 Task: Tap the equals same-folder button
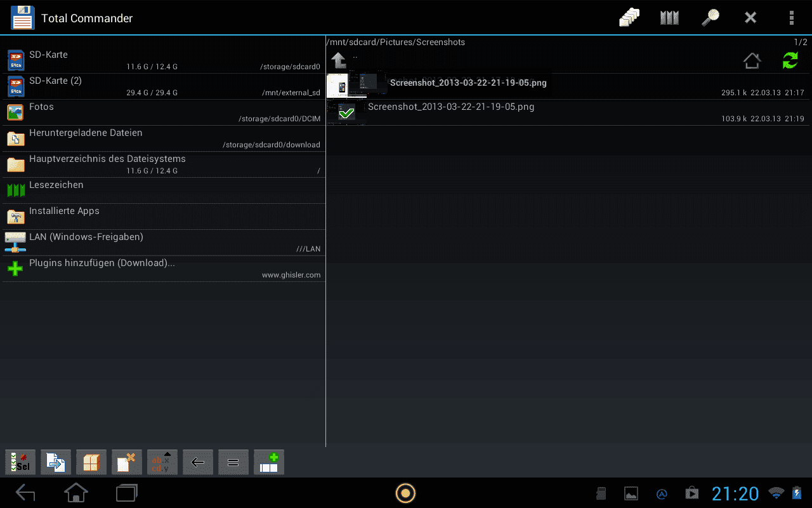point(233,462)
